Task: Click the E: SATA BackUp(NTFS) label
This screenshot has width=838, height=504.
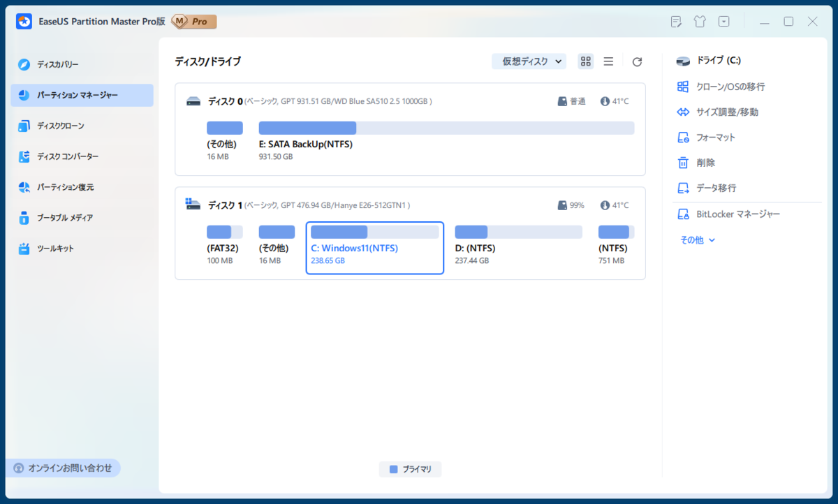Action: [x=306, y=144]
